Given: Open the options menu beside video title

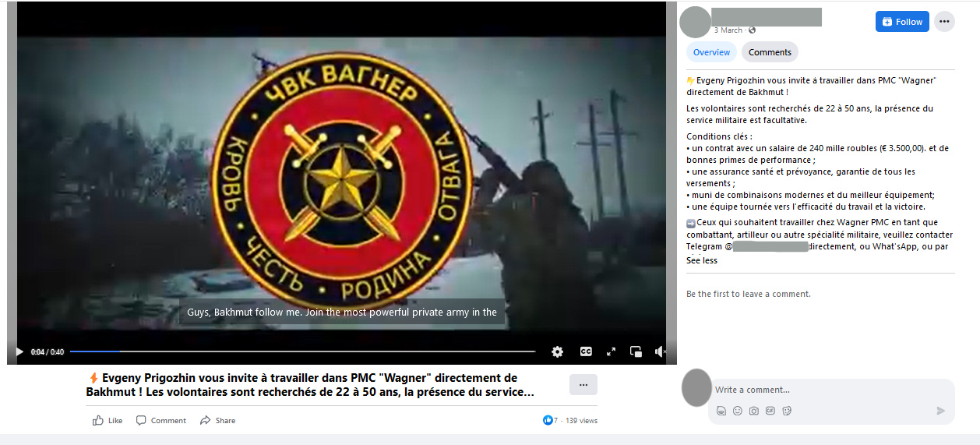Looking at the screenshot, I should click(x=583, y=385).
